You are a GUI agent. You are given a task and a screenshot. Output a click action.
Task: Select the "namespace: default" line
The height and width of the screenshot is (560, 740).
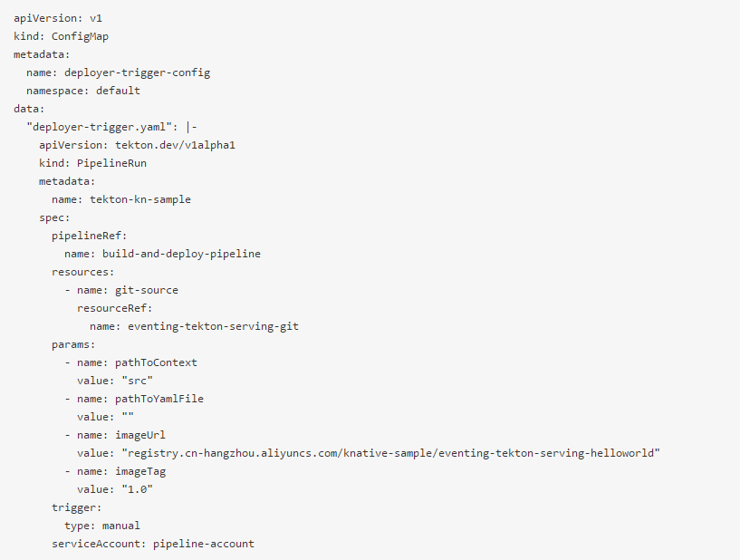tap(83, 91)
